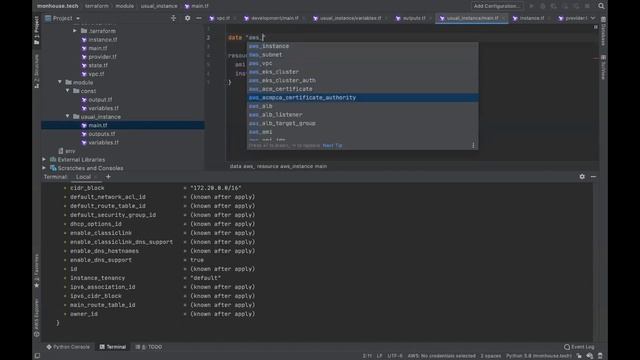This screenshot has height=360, width=640.
Task: Hide the Project panel with minus icon
Action: point(199,18)
